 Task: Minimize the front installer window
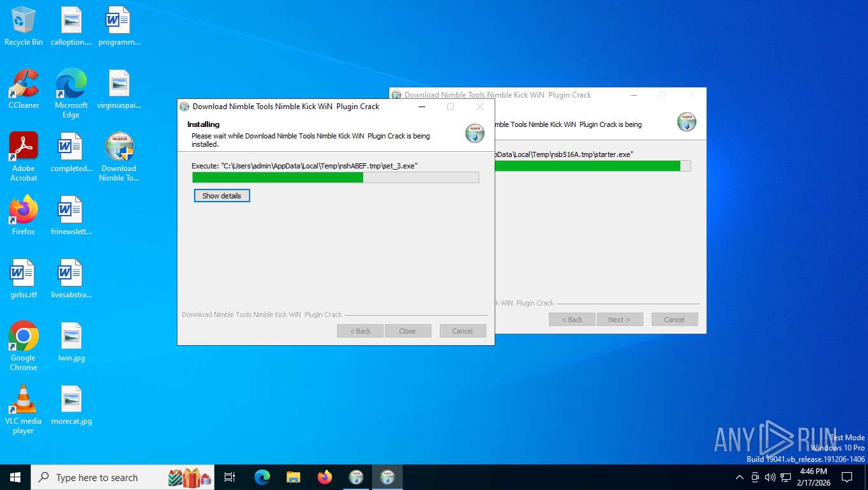pyautogui.click(x=421, y=107)
